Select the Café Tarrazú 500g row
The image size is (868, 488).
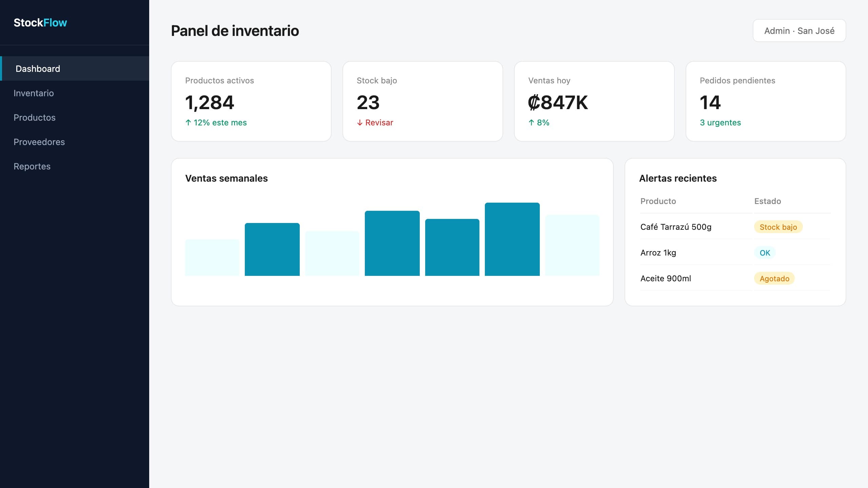tap(735, 227)
